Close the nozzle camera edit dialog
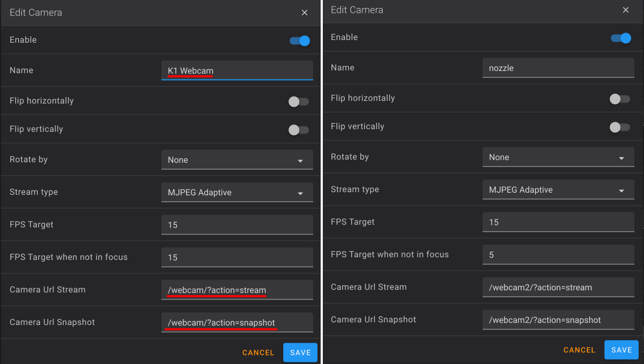644x364 pixels. click(x=626, y=10)
